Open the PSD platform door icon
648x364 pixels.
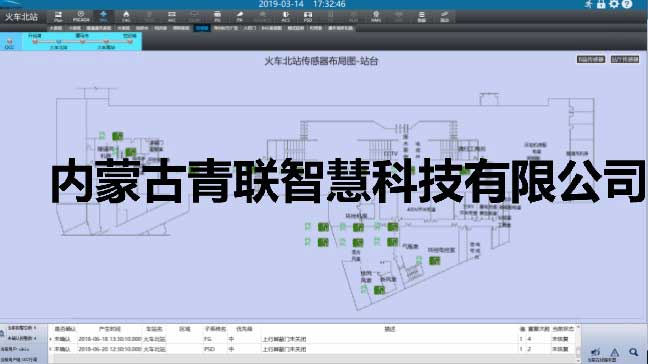[x=308, y=17]
